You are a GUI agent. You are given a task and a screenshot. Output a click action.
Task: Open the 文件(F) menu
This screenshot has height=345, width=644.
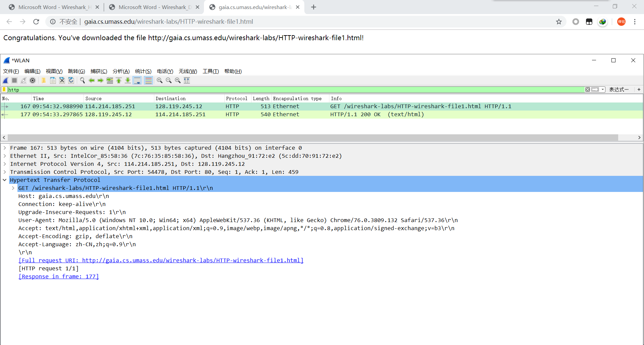tap(11, 71)
